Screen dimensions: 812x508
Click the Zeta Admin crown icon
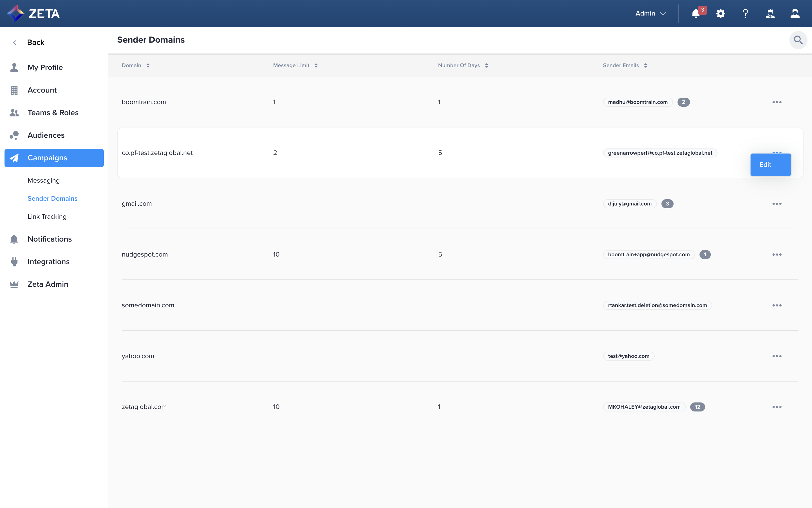[x=14, y=284]
